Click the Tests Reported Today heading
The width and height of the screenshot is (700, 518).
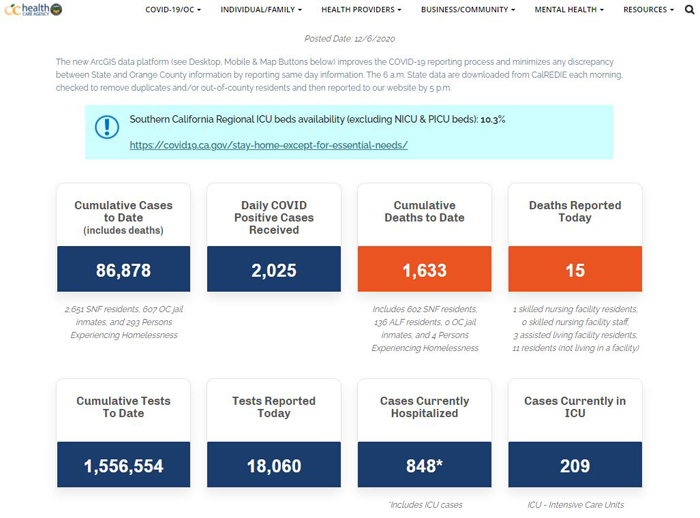coord(274,407)
